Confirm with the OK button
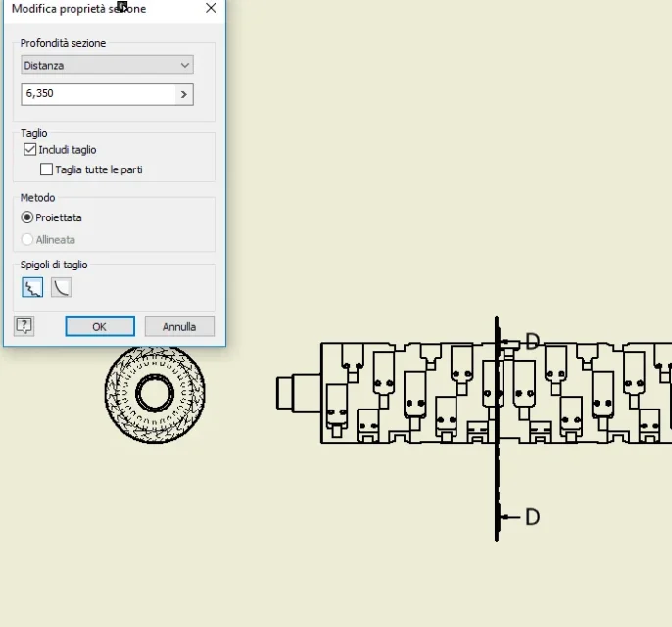 point(100,326)
